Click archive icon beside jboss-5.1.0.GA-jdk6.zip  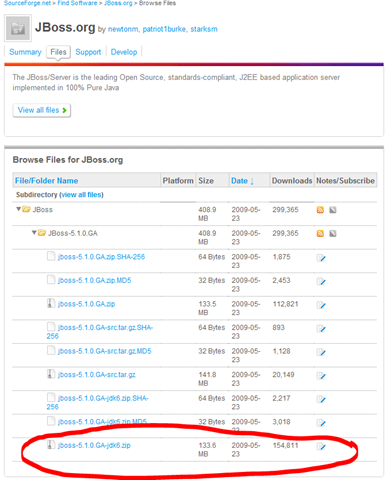pos(51,445)
